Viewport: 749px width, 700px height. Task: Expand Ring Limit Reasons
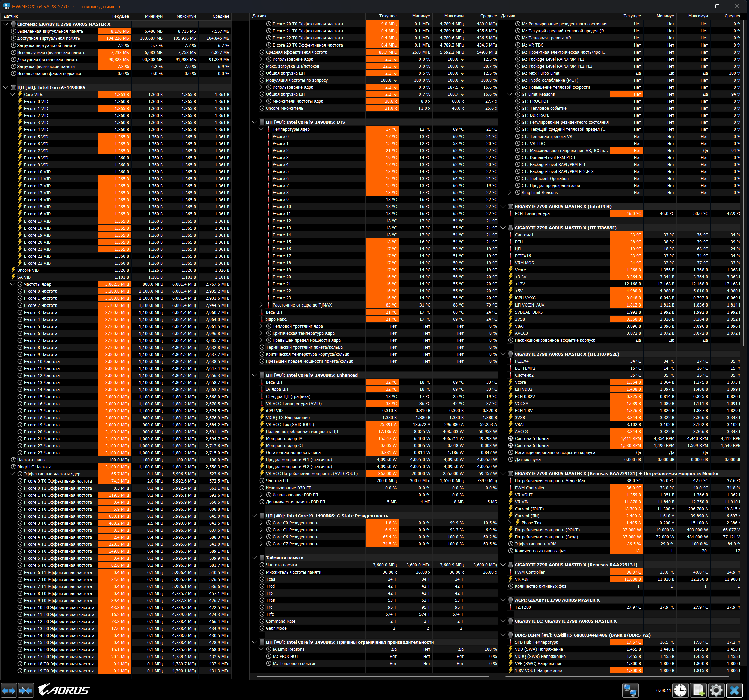(x=510, y=193)
